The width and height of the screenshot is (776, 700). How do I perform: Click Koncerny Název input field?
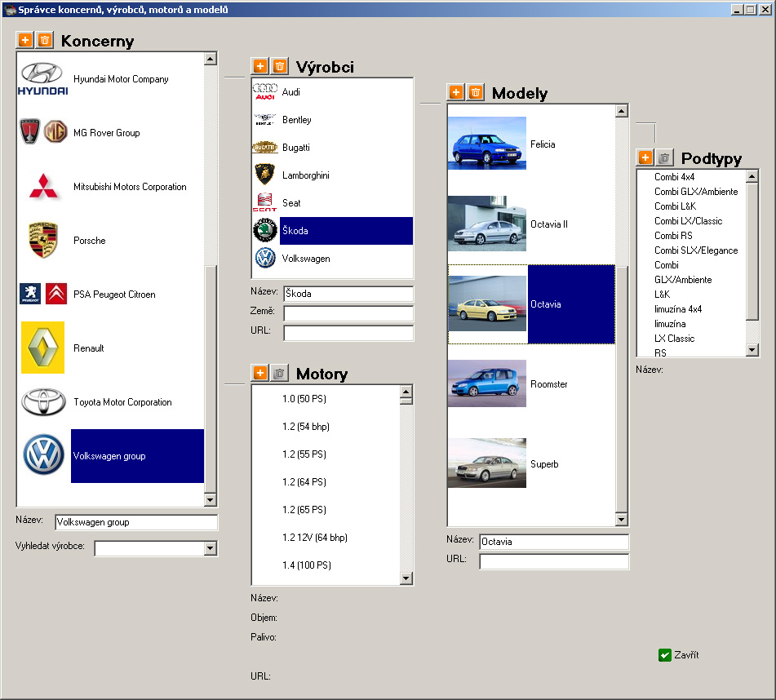(x=136, y=522)
